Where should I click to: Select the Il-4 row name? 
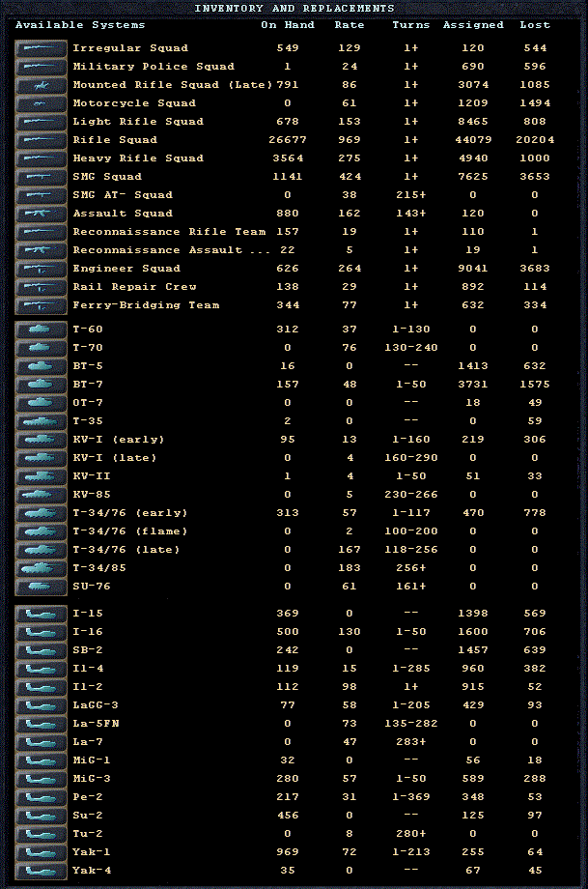click(x=88, y=669)
